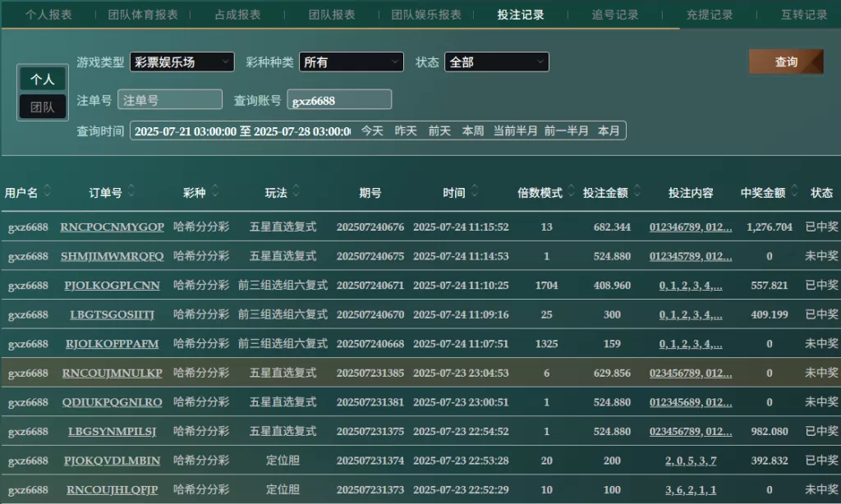Image resolution: width=841 pixels, height=504 pixels.
Task: Select bet amount 682.344
Action: coord(612,227)
